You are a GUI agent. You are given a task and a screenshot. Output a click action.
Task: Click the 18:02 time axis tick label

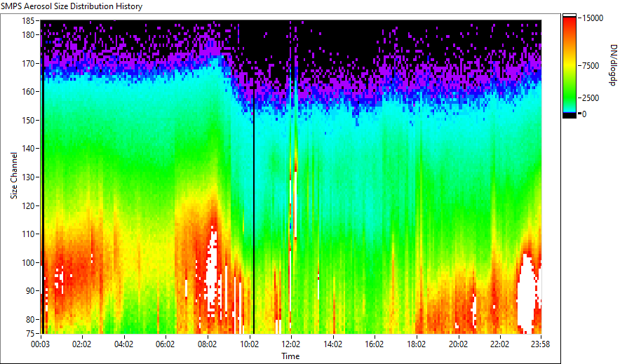(416, 344)
